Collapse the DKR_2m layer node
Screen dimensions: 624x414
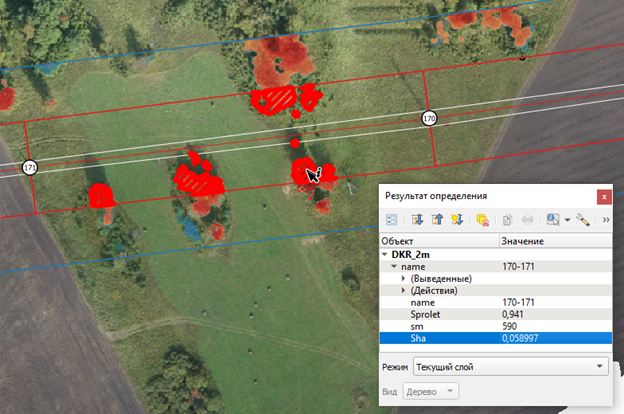384,254
